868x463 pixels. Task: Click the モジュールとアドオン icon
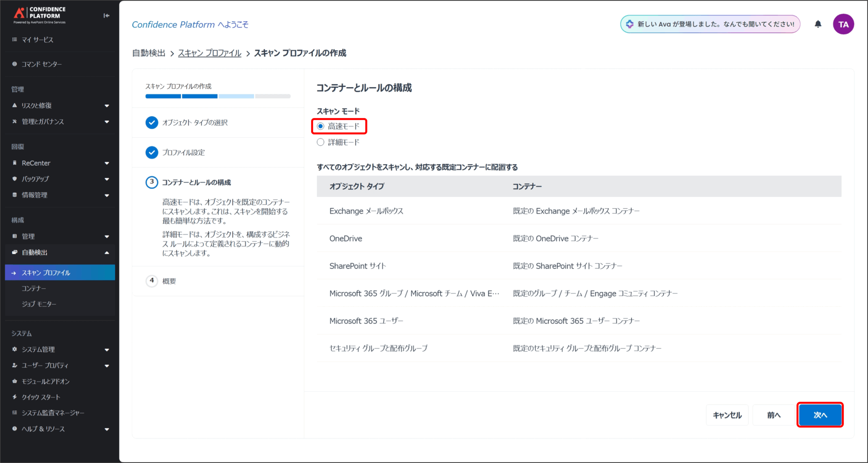[15, 381]
